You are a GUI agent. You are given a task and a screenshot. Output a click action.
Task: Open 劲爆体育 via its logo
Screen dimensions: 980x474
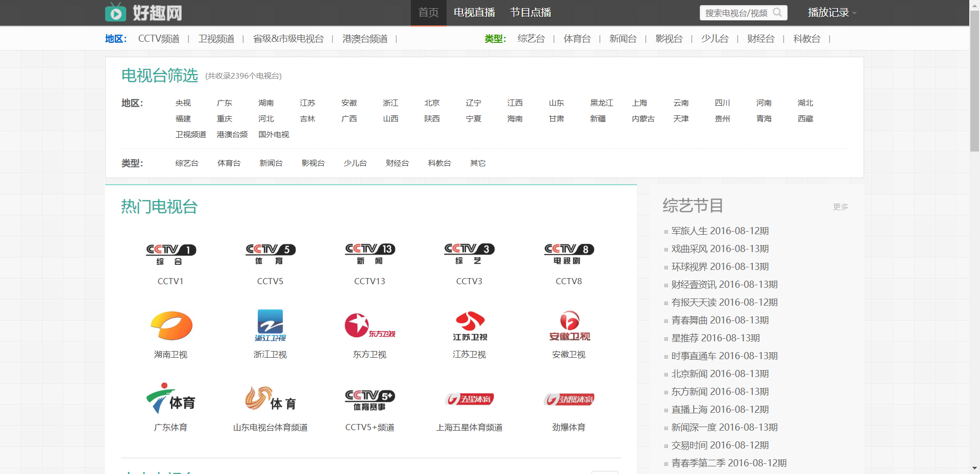(569, 399)
